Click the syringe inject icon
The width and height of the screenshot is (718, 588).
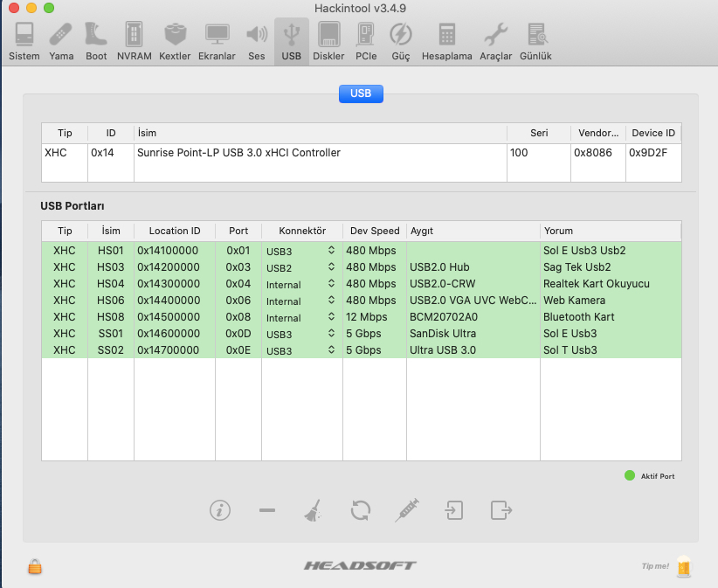(407, 510)
